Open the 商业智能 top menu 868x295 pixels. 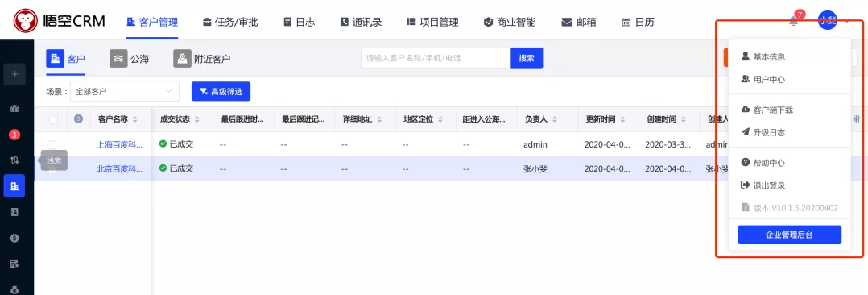509,23
